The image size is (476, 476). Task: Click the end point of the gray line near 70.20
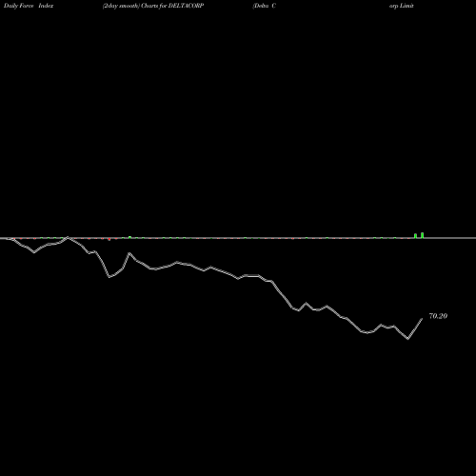422,319
